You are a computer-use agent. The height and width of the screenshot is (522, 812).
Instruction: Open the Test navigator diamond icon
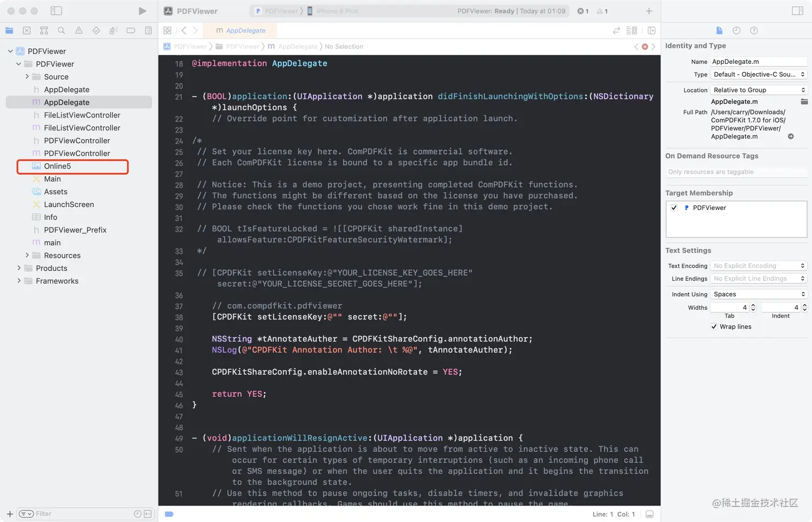pyautogui.click(x=96, y=31)
